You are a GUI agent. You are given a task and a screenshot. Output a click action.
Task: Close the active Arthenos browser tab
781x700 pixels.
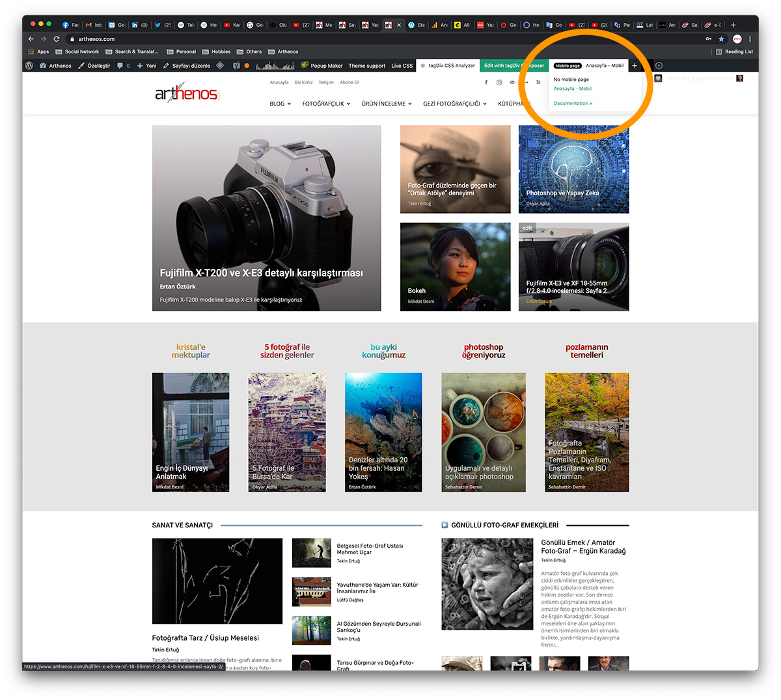[399, 25]
